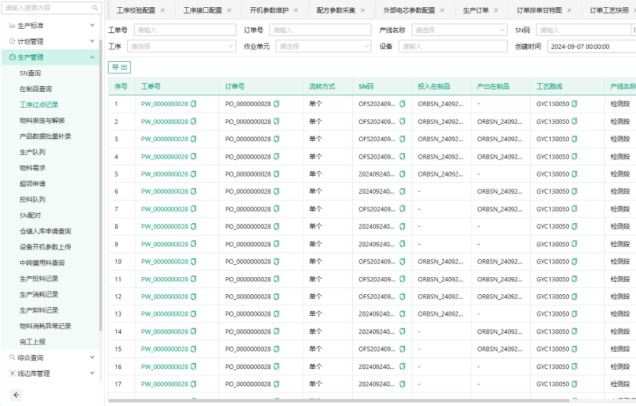
Task: Click the 导出 export button
Action: [x=119, y=67]
